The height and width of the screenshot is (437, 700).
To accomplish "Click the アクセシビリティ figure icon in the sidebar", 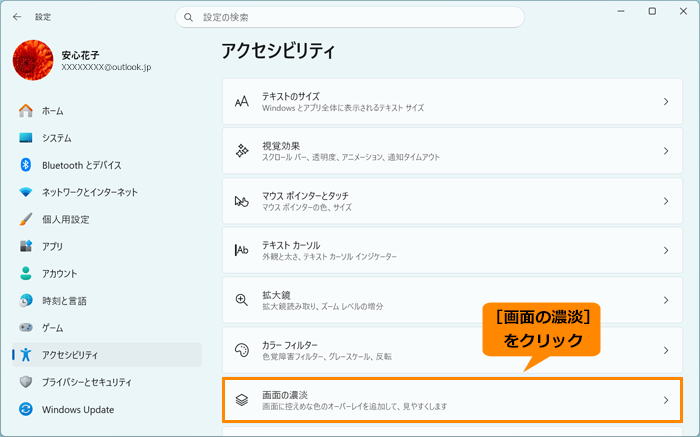I will [x=26, y=355].
